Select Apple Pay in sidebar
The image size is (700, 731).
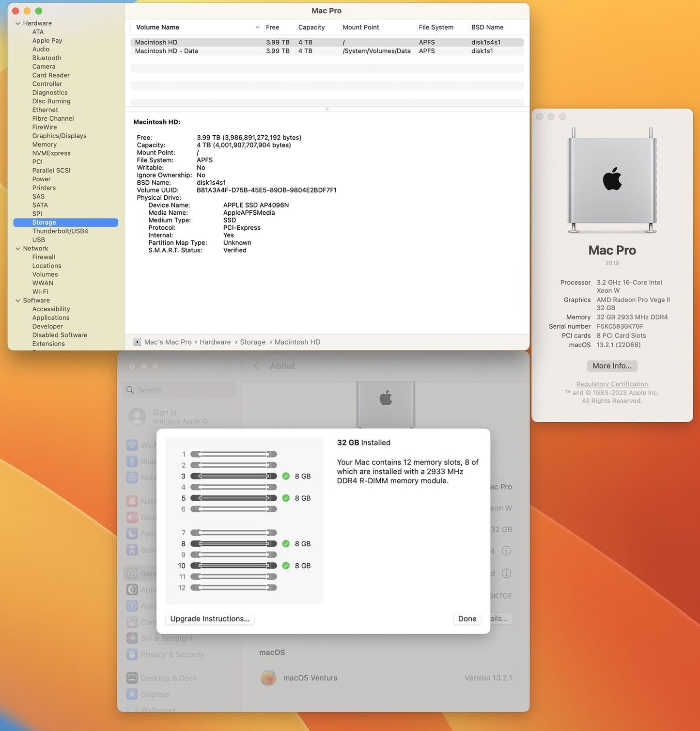pyautogui.click(x=47, y=41)
